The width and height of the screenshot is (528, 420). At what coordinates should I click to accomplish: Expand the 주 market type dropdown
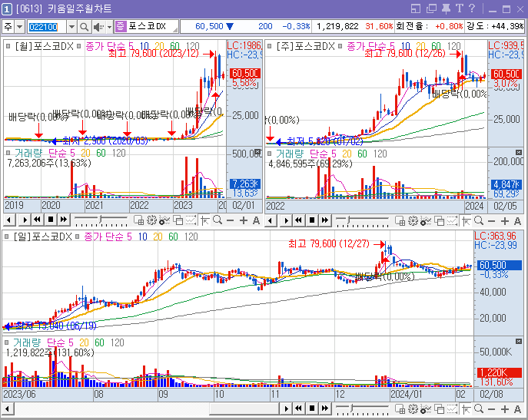pyautogui.click(x=20, y=27)
